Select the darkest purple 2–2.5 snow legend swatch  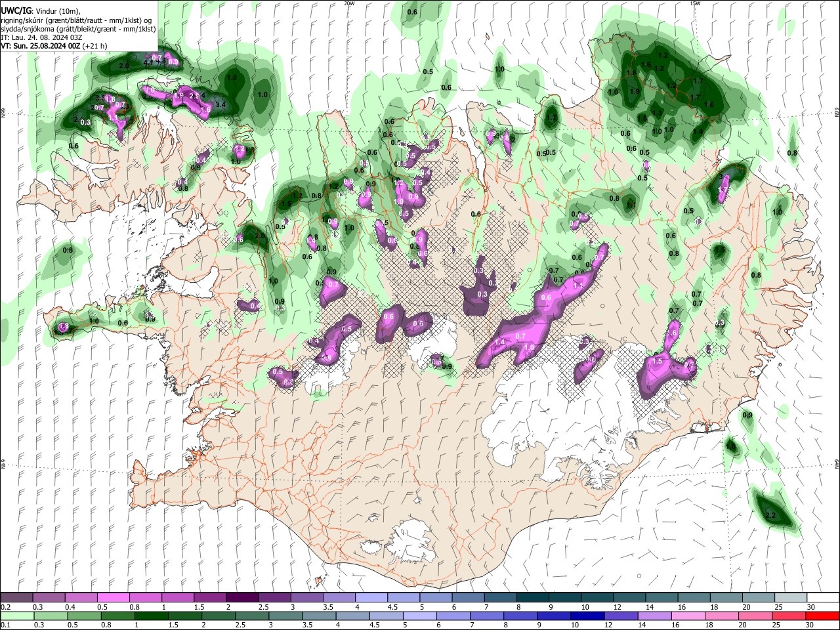point(241,598)
